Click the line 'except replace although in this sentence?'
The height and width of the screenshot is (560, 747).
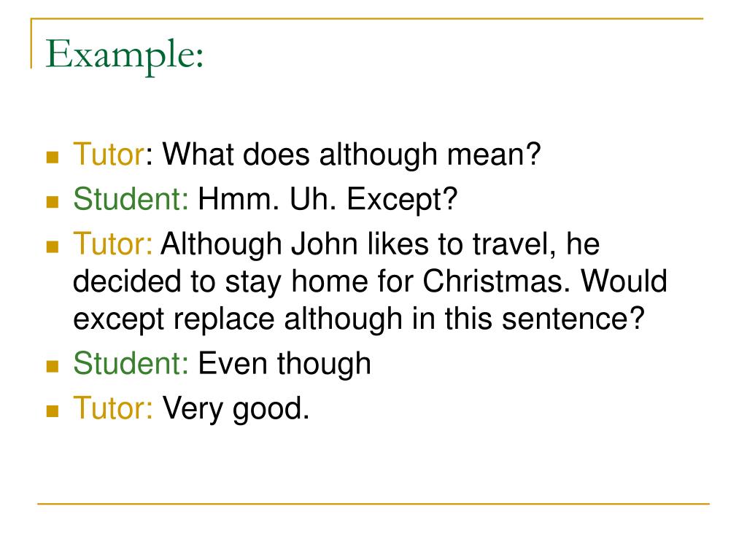(x=359, y=319)
